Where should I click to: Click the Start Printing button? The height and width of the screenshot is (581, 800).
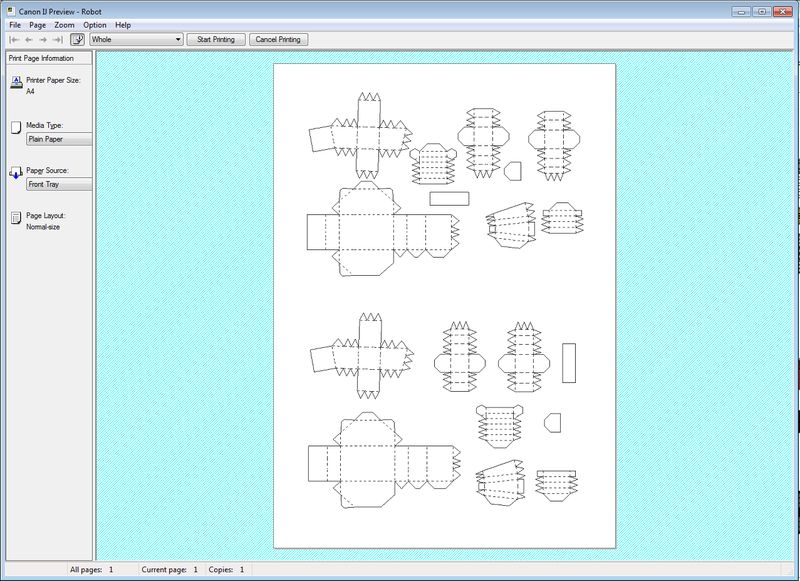(x=216, y=39)
